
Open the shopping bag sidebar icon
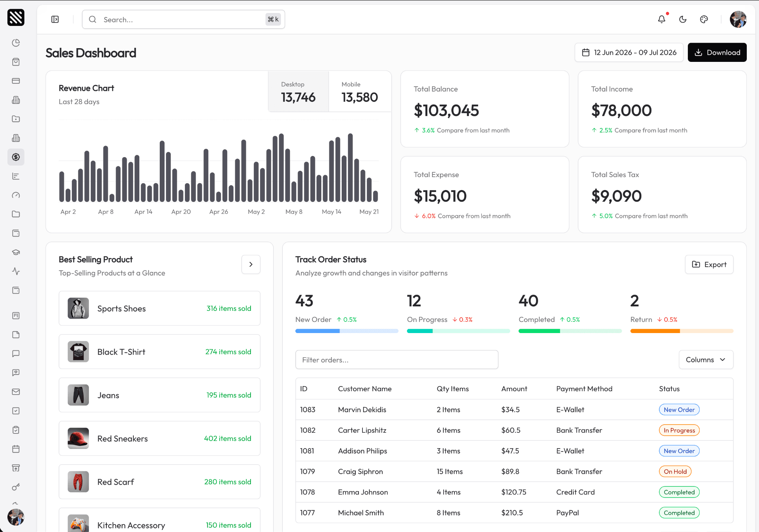(x=16, y=62)
